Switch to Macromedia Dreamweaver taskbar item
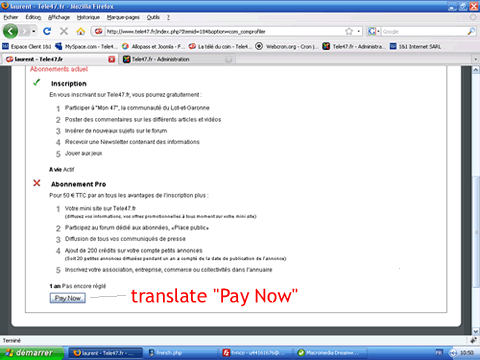The image size is (480, 360). (x=330, y=353)
